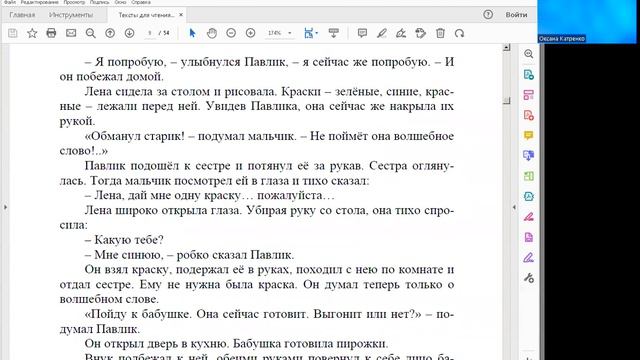
Task: Open the purple Fill & Sign tool
Action: click(529, 258)
